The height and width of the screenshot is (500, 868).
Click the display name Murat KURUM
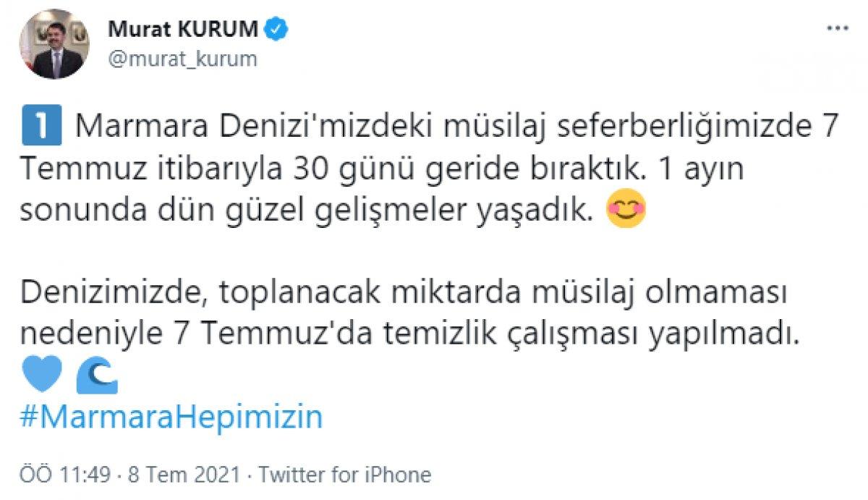point(183,27)
